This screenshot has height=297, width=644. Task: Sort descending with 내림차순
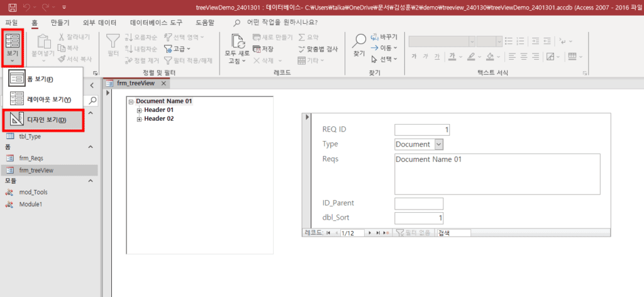tap(141, 49)
